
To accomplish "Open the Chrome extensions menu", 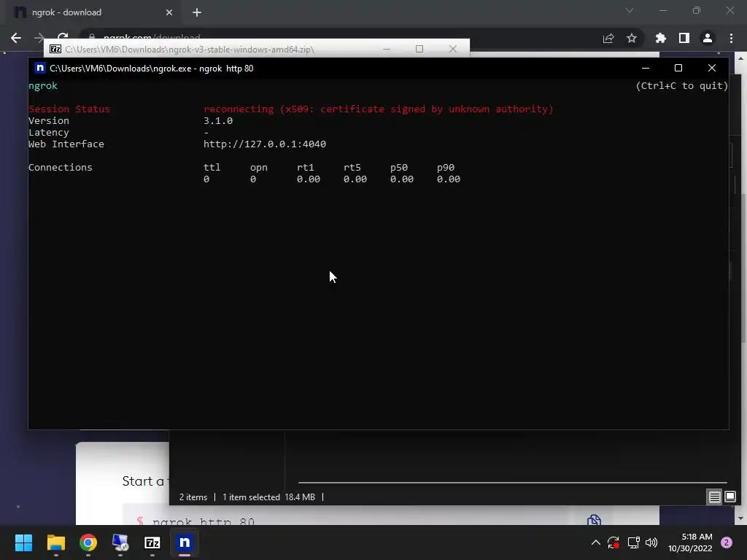I will click(661, 38).
